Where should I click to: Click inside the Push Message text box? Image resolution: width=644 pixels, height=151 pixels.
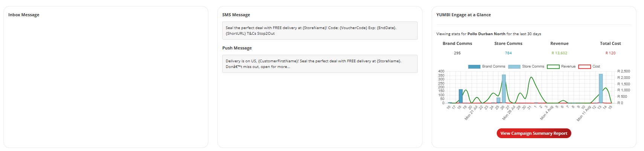coord(320,64)
